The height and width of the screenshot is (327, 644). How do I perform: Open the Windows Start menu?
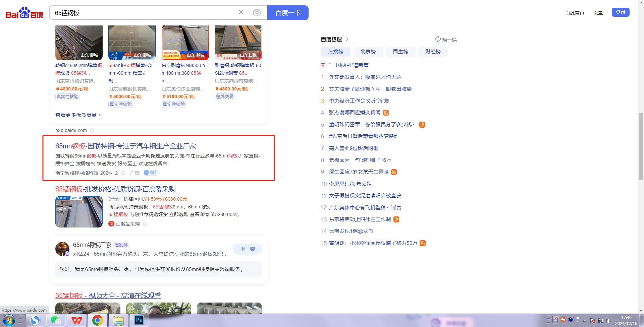click(9, 321)
